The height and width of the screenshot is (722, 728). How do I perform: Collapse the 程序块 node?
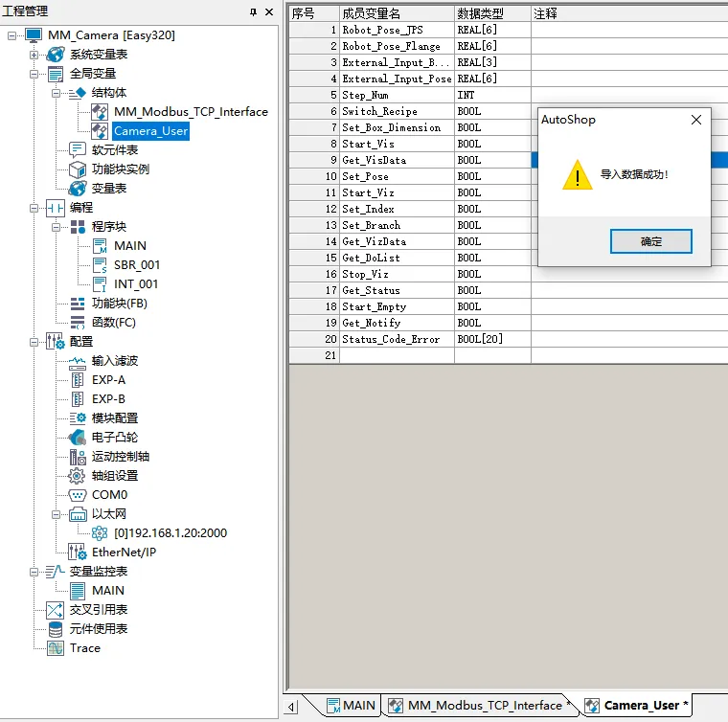pyautogui.click(x=57, y=227)
